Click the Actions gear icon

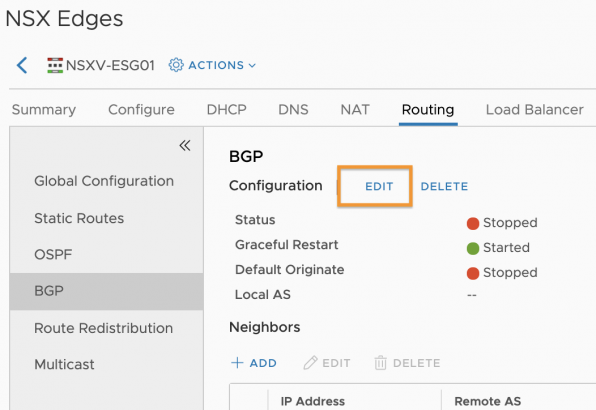[176, 65]
